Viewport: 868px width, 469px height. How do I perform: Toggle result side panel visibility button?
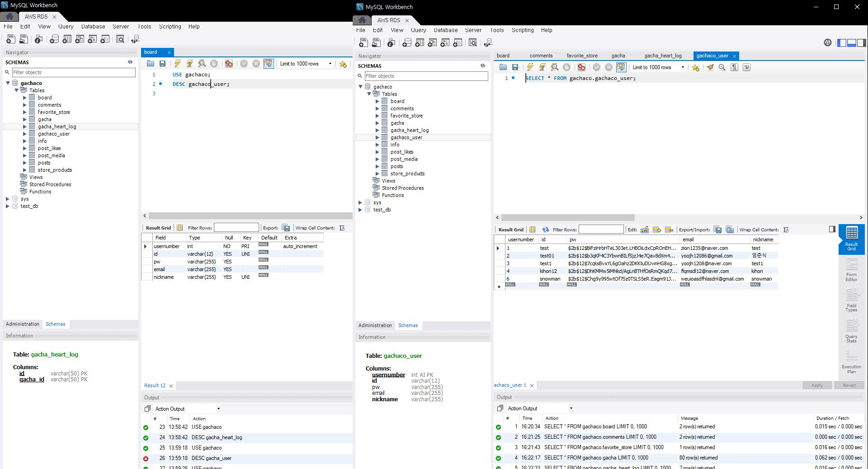pyautogui.click(x=832, y=229)
